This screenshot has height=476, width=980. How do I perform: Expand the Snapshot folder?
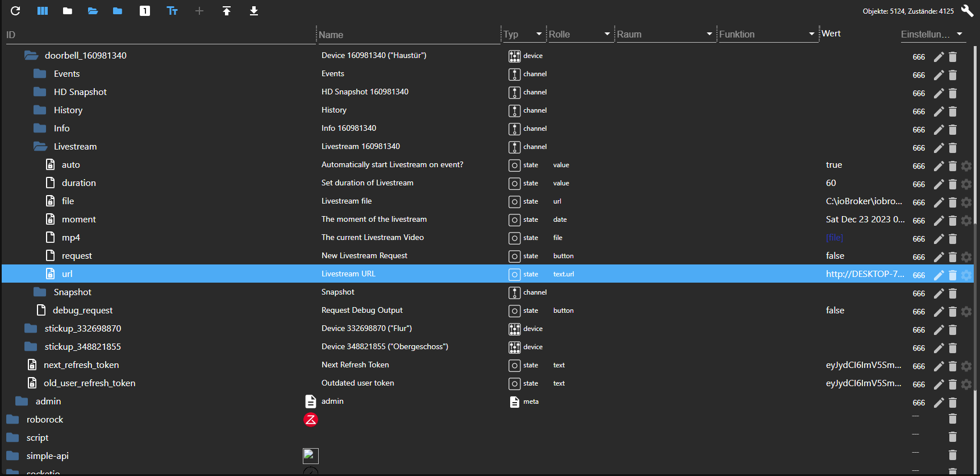40,292
